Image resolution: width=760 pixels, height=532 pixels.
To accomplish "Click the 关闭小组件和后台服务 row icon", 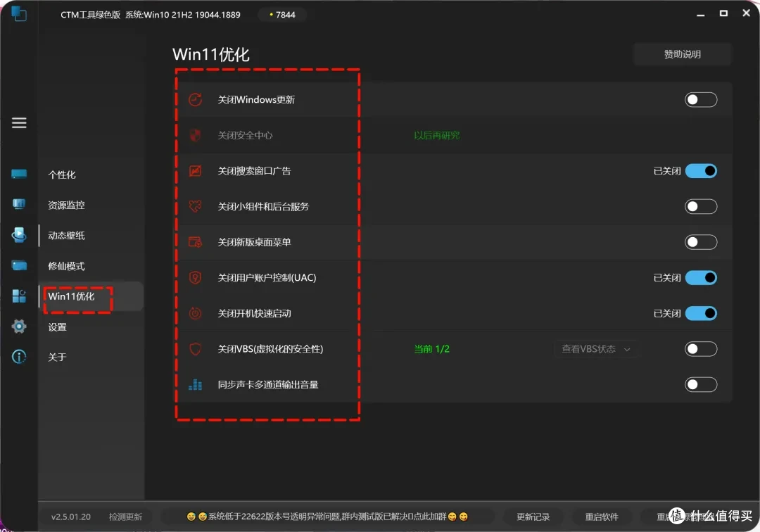I will (196, 206).
